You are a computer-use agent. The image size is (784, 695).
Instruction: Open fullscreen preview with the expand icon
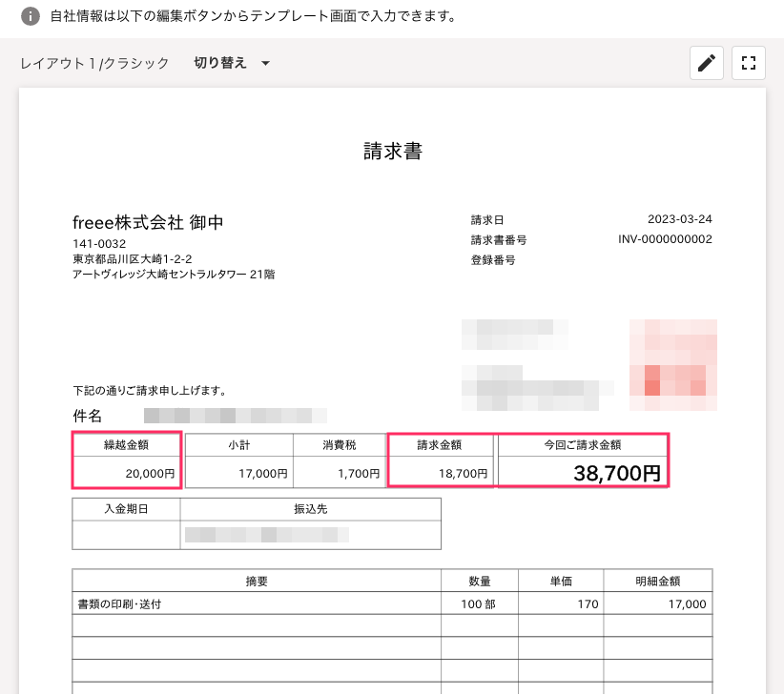(748, 63)
